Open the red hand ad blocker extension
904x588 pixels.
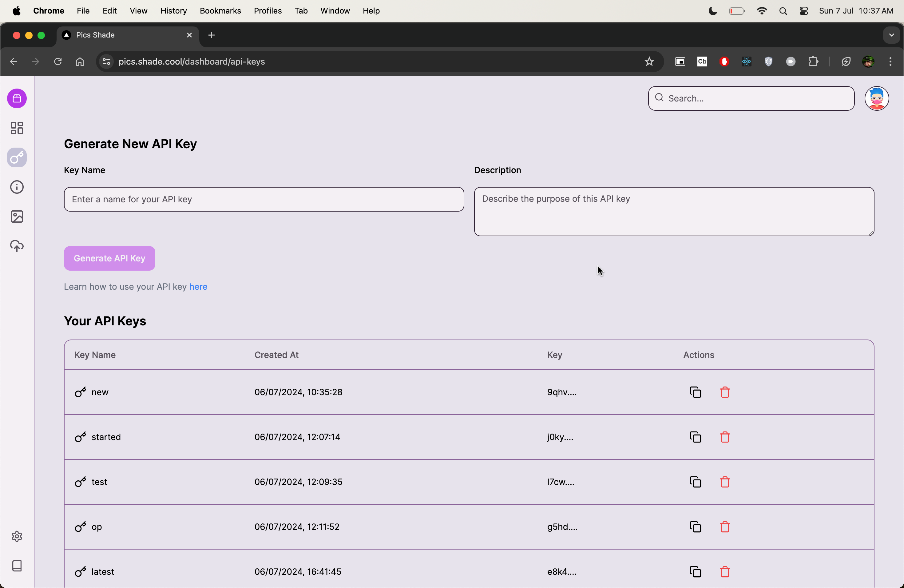tap(724, 62)
